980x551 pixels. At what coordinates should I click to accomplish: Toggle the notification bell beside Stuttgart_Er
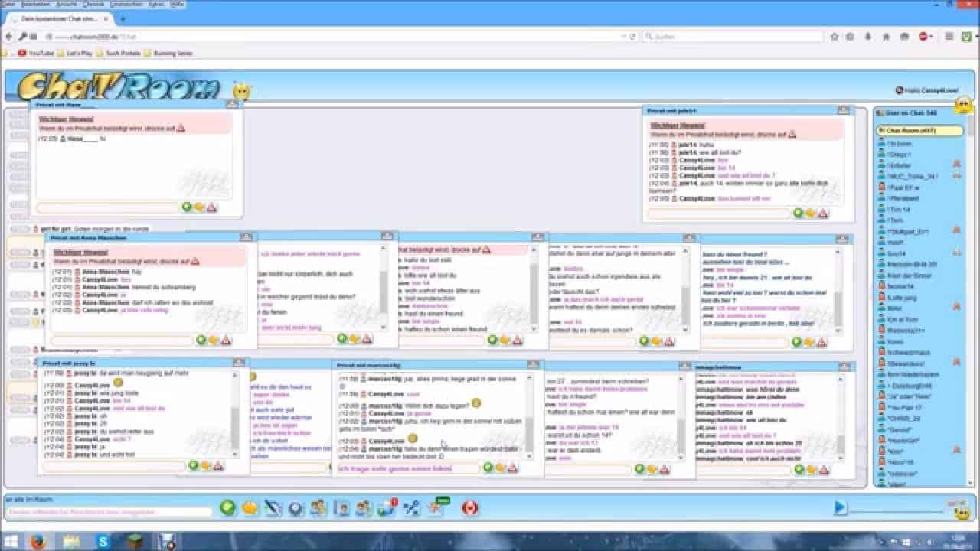tap(956, 230)
